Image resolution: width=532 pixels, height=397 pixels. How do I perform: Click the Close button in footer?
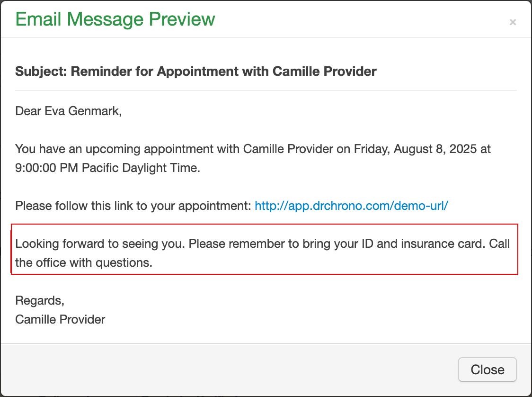487,370
